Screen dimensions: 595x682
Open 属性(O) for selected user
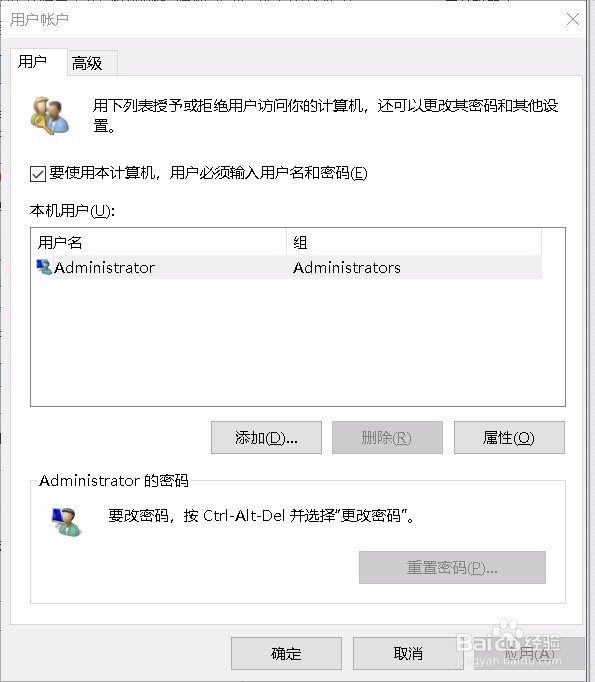click(x=509, y=438)
